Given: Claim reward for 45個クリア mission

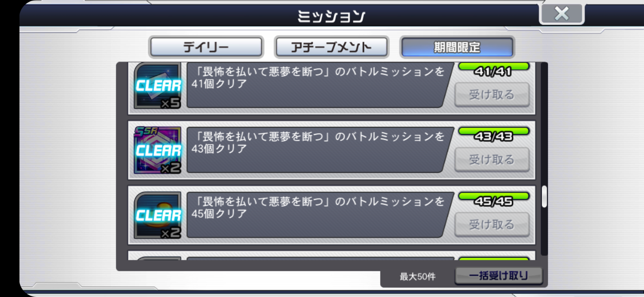Looking at the screenshot, I should click(492, 225).
